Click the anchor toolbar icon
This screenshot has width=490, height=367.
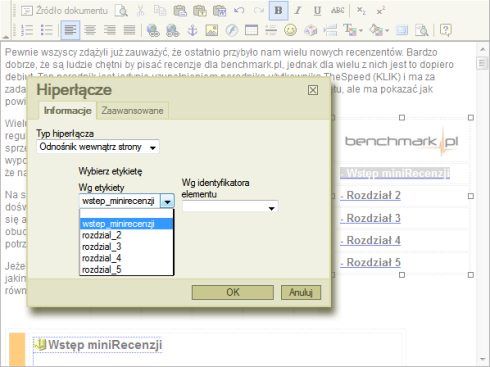(192, 30)
